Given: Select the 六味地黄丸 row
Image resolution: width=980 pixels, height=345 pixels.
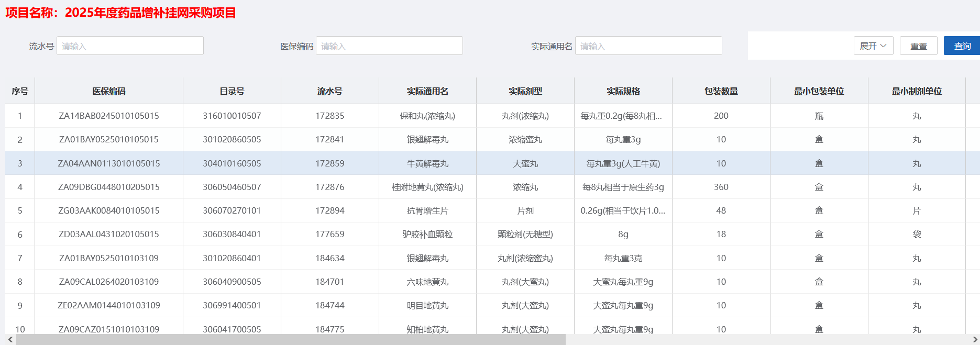Looking at the screenshot, I should pyautogui.click(x=427, y=282).
